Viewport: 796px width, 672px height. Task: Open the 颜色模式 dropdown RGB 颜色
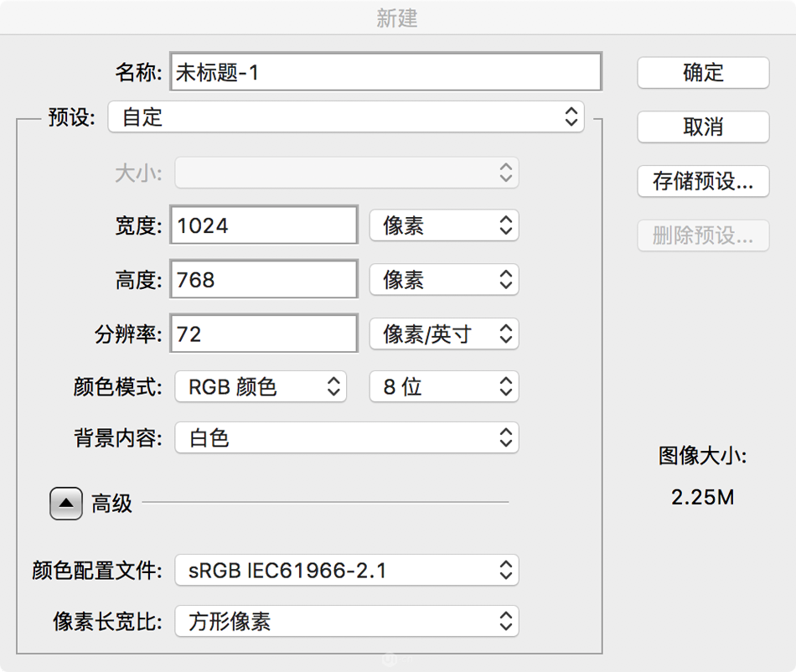tap(261, 387)
